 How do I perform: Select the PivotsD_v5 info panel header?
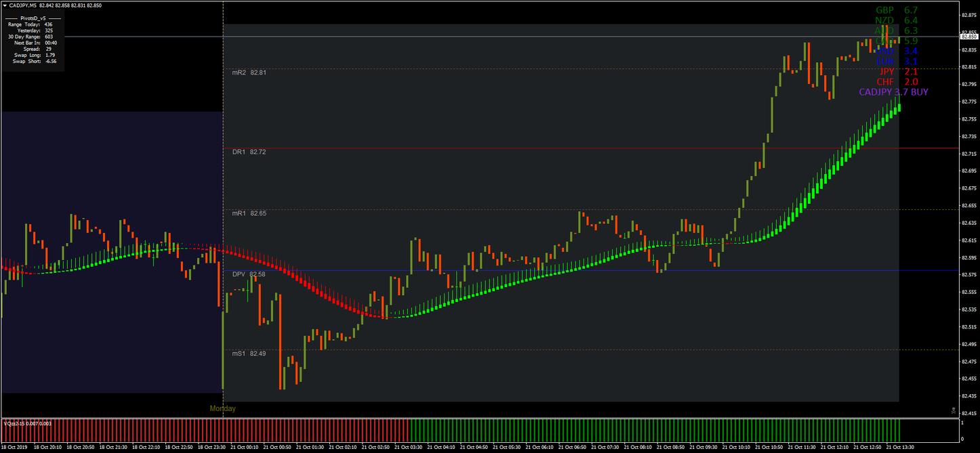[x=33, y=18]
